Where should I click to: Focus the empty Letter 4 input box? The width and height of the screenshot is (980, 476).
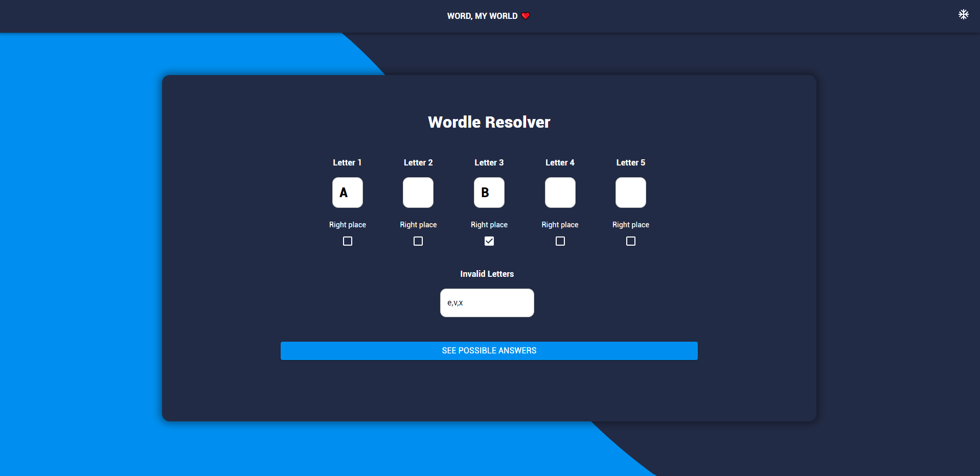click(560, 193)
